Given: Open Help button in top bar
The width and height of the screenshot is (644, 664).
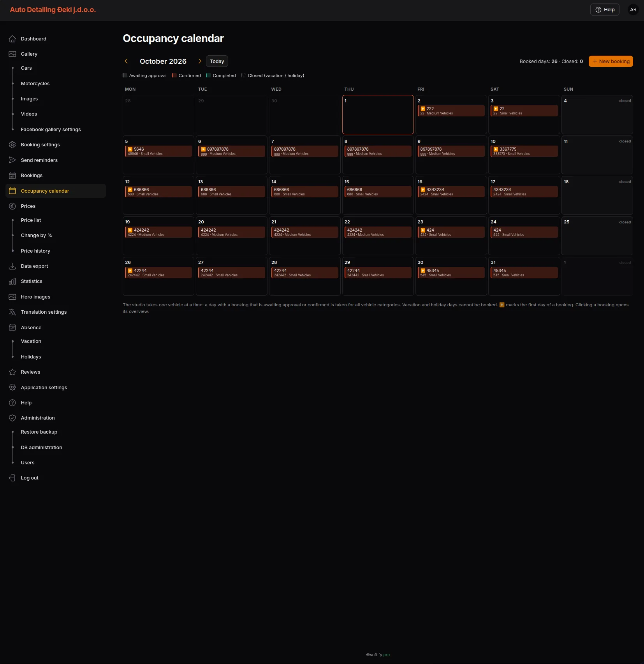Looking at the screenshot, I should pyautogui.click(x=605, y=10).
